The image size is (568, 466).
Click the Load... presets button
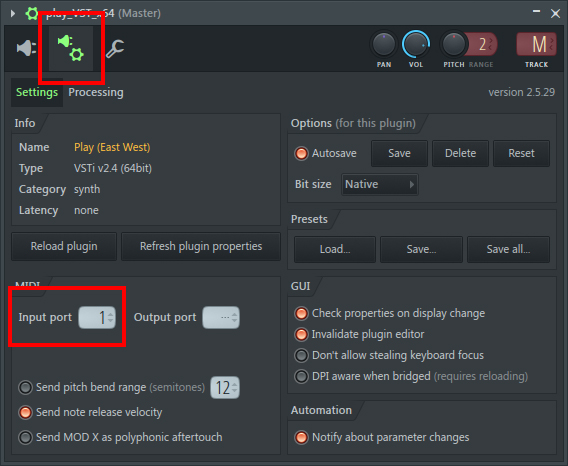coord(335,249)
